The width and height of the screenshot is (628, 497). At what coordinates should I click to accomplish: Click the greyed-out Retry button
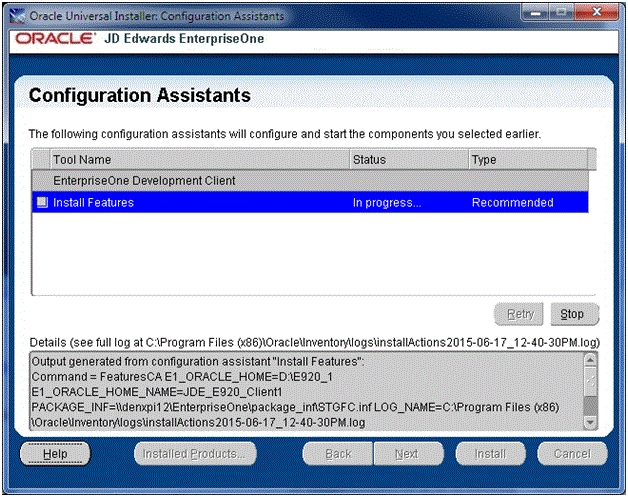tap(519, 314)
